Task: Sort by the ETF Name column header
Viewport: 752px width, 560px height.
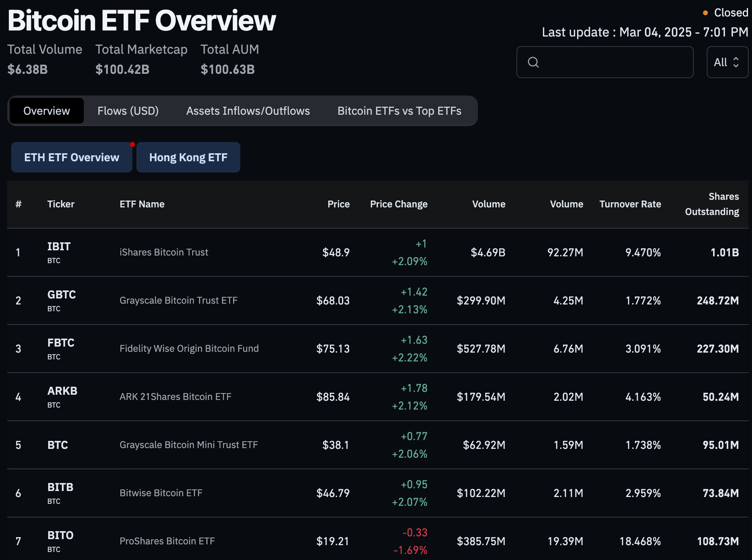Action: (142, 204)
